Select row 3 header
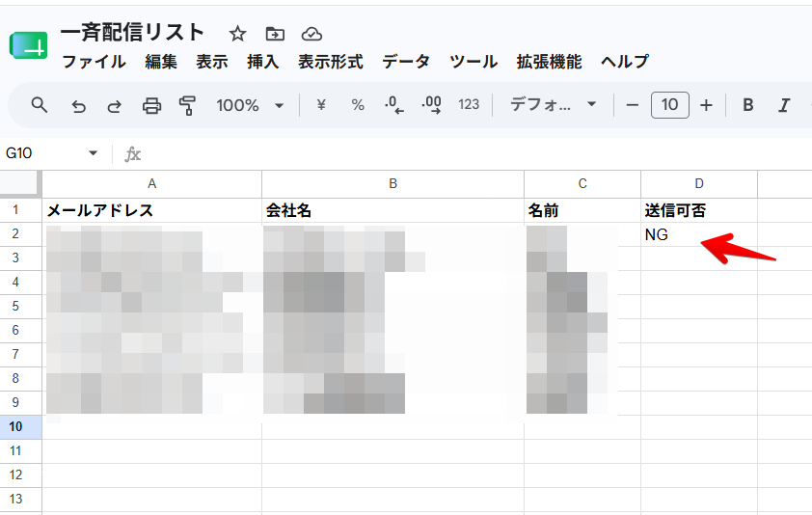This screenshot has width=812, height=515. click(x=20, y=258)
